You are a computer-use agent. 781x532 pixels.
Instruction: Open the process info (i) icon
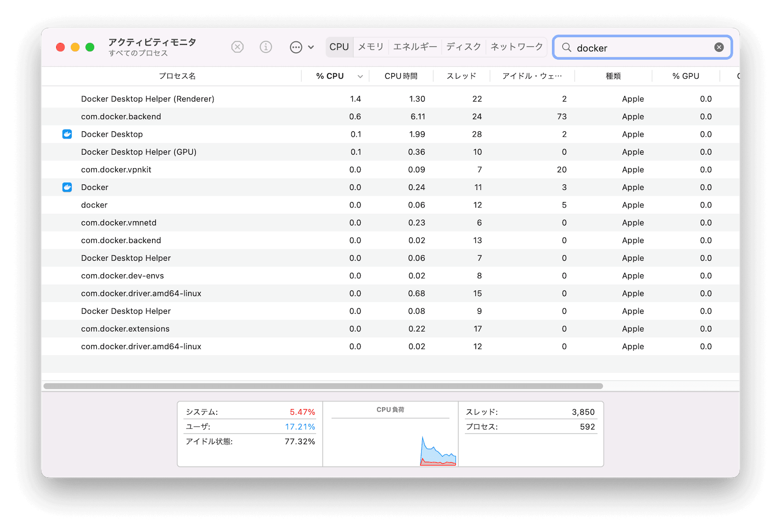click(266, 47)
